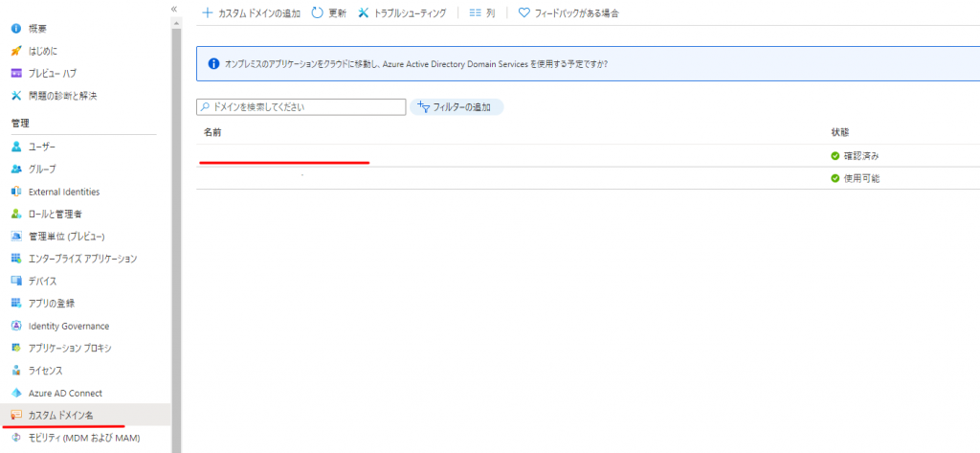The height and width of the screenshot is (453, 980).
Task: Open モビリティ (MDM および MAM) text in the sidebar
Action: [84, 438]
